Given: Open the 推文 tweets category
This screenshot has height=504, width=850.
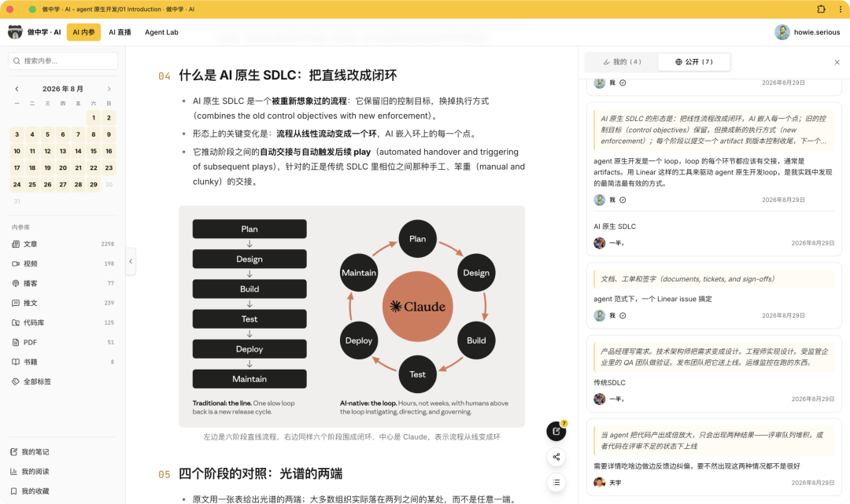Looking at the screenshot, I should (62, 304).
